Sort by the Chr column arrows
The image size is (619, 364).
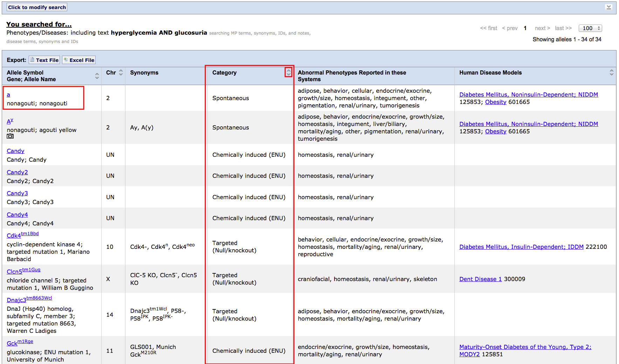coord(121,72)
